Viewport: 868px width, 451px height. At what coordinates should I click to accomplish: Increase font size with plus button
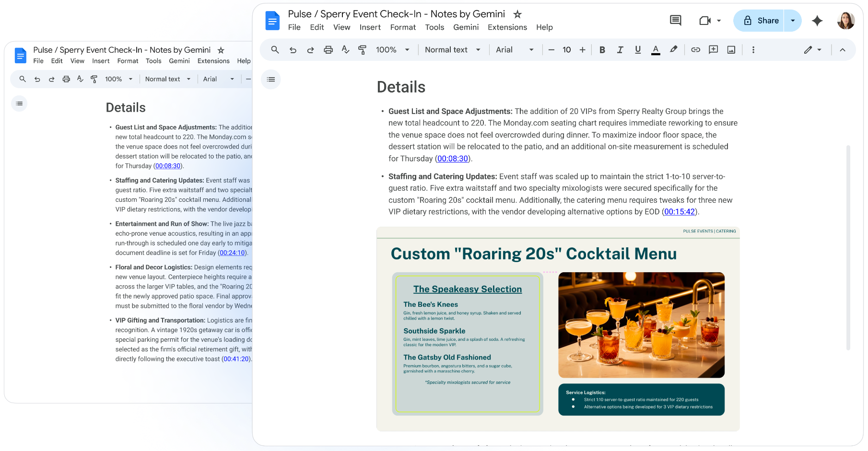(583, 50)
